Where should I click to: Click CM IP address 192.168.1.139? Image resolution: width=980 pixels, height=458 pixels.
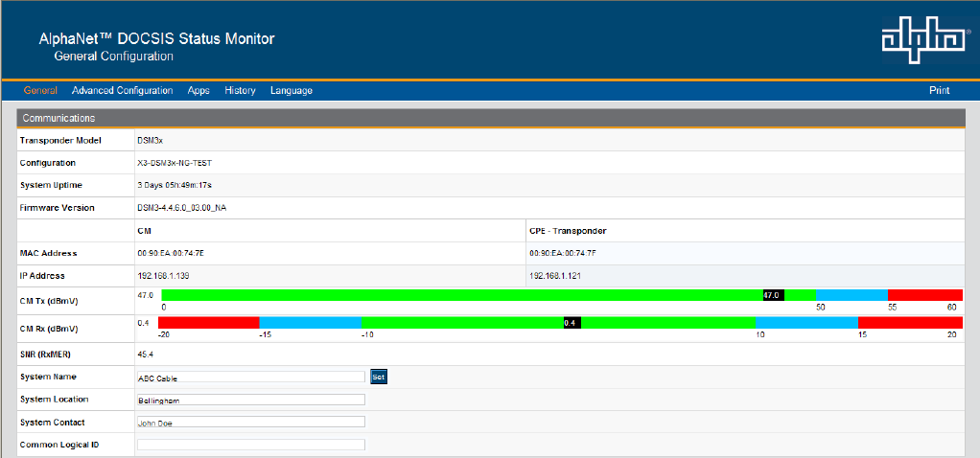[163, 276]
